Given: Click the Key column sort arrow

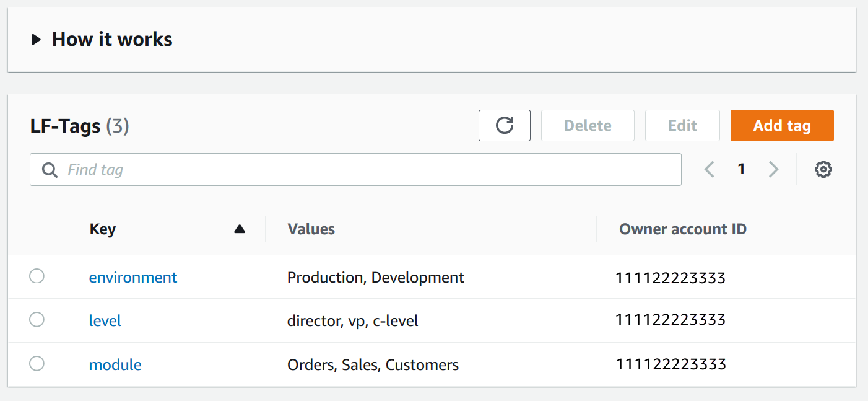Looking at the screenshot, I should coord(240,229).
